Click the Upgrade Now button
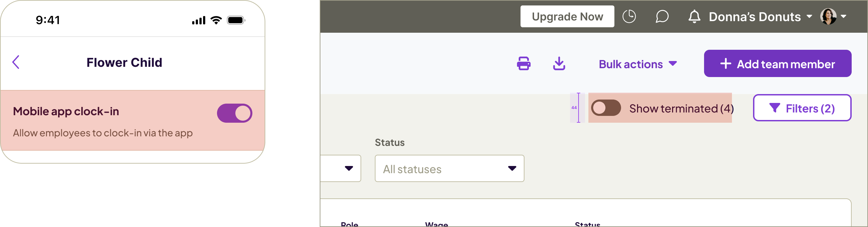Screen dimensions: 868x227 [x=567, y=16]
